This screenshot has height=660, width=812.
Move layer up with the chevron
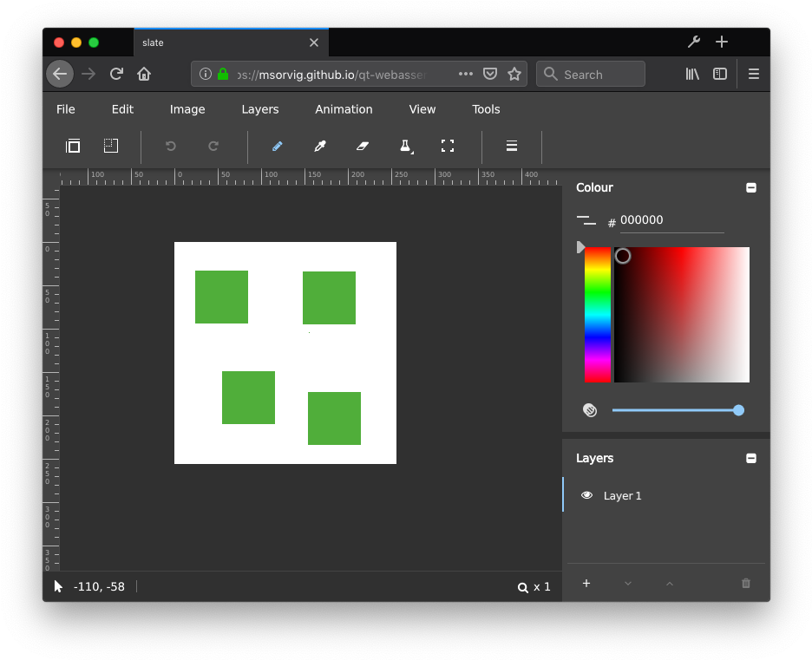point(669,584)
